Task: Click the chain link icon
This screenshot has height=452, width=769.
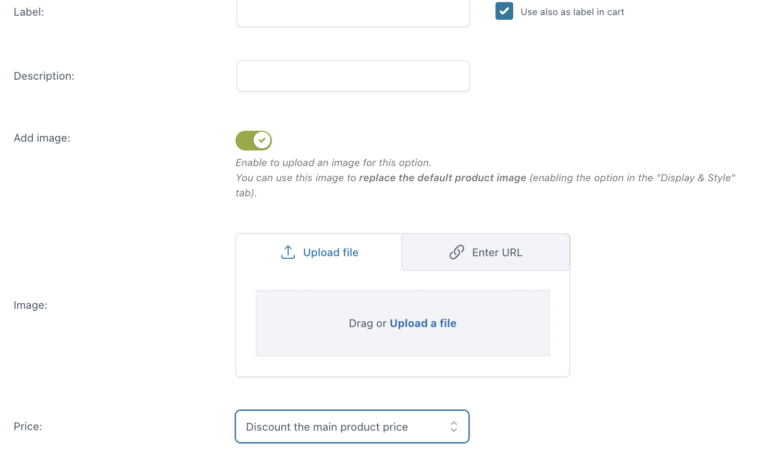Action: [457, 252]
